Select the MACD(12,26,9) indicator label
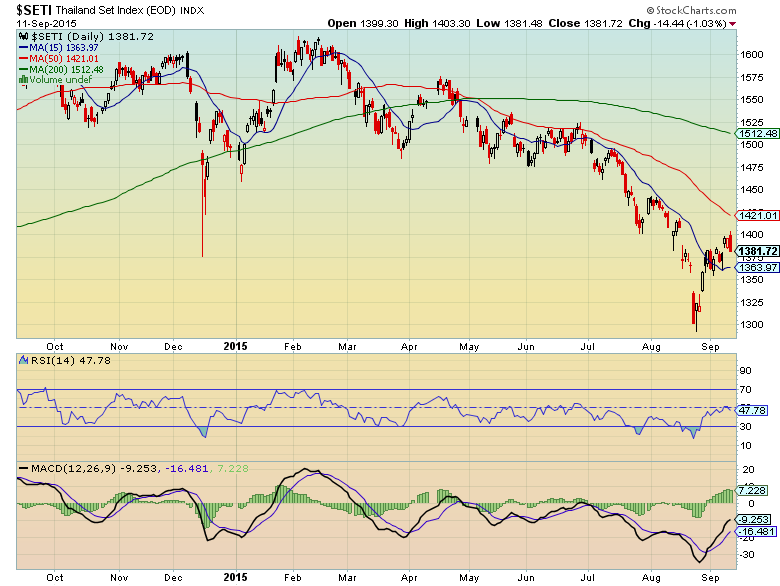Screen dimensions: 780x586 (60, 469)
